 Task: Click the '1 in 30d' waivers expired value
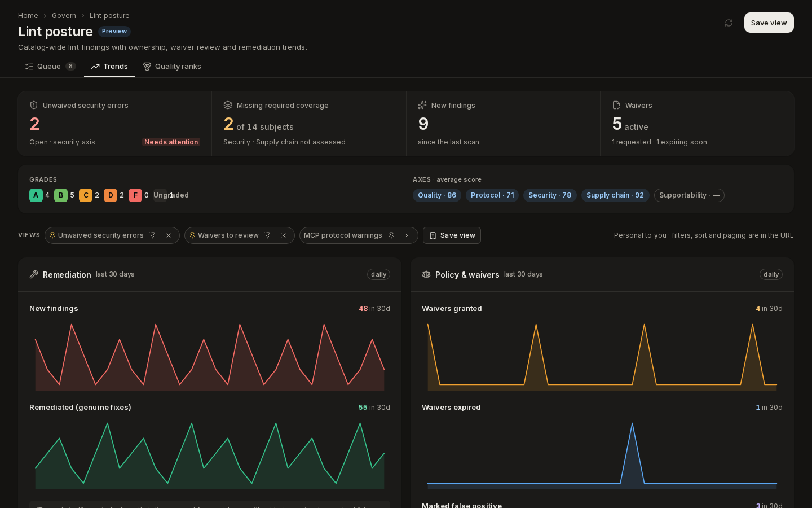point(769,408)
